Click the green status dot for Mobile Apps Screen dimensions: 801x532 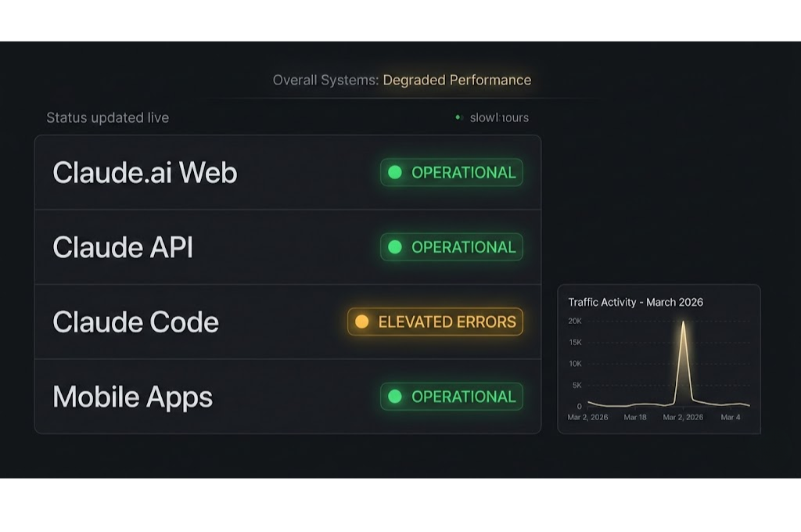(x=395, y=397)
